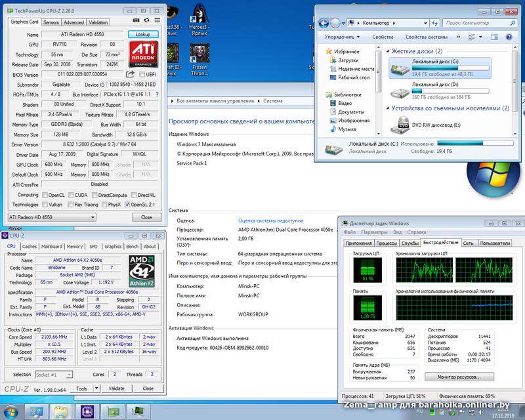
Task: Toggle the CUDA checkbox
Action: click(x=71, y=195)
